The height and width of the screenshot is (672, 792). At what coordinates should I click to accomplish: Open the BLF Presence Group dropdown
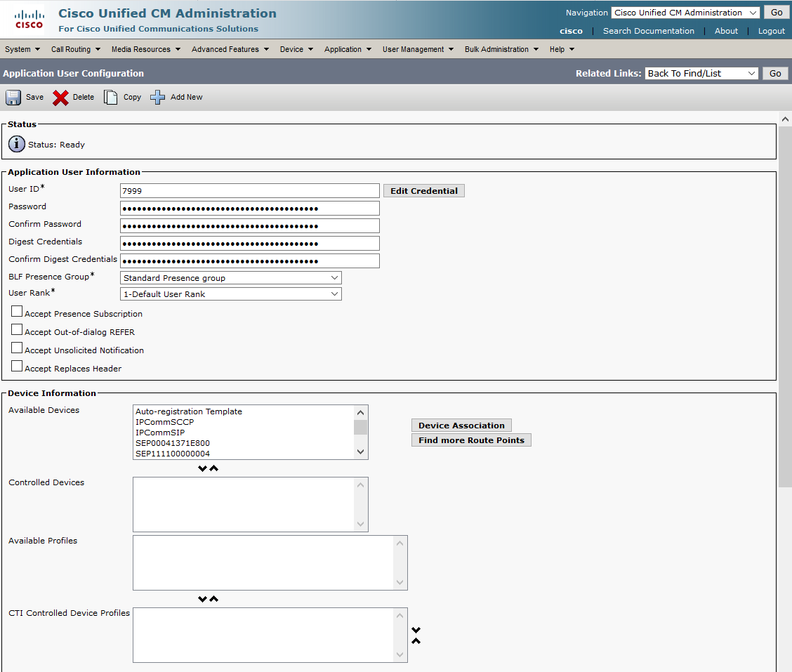click(x=231, y=278)
